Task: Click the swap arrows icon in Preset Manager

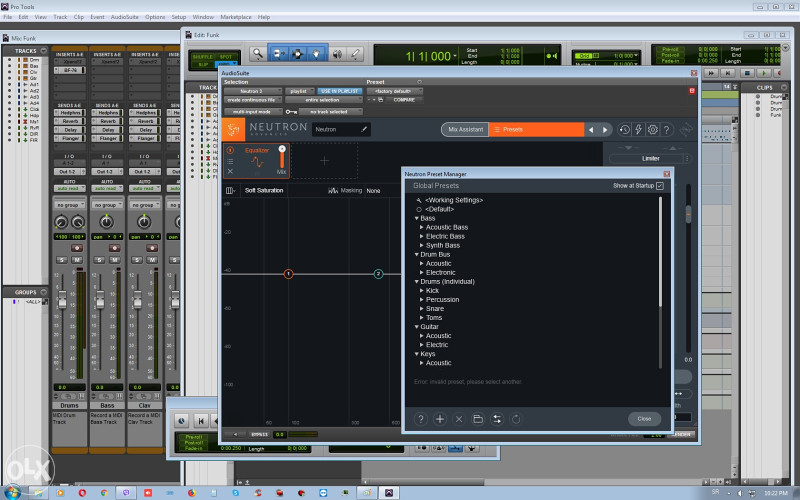Action: [x=497, y=419]
